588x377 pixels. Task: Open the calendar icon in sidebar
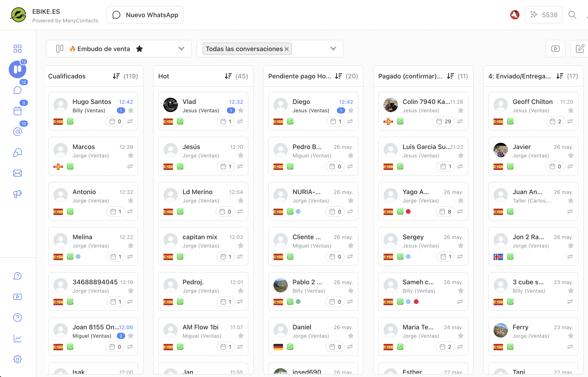pos(17,111)
